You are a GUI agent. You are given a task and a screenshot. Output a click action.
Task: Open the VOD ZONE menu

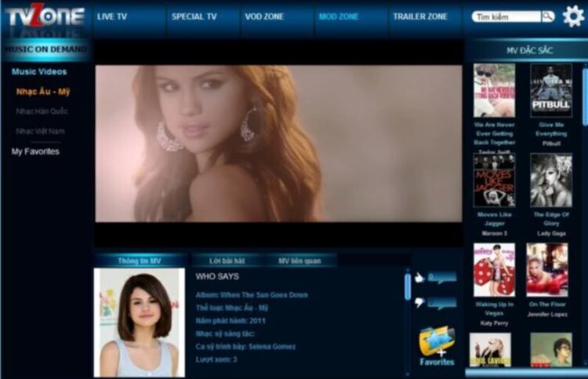coord(264,16)
